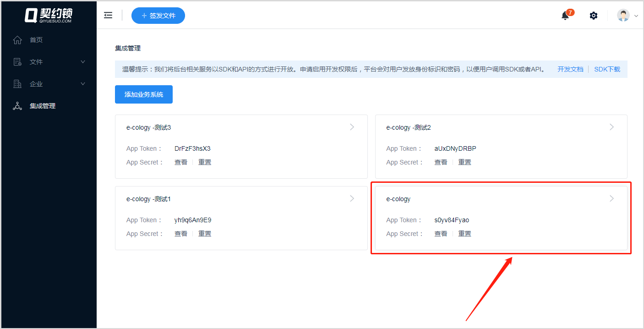The width and height of the screenshot is (644, 329).
Task: Click App Token value DrFzF3hsX3
Action: click(192, 148)
